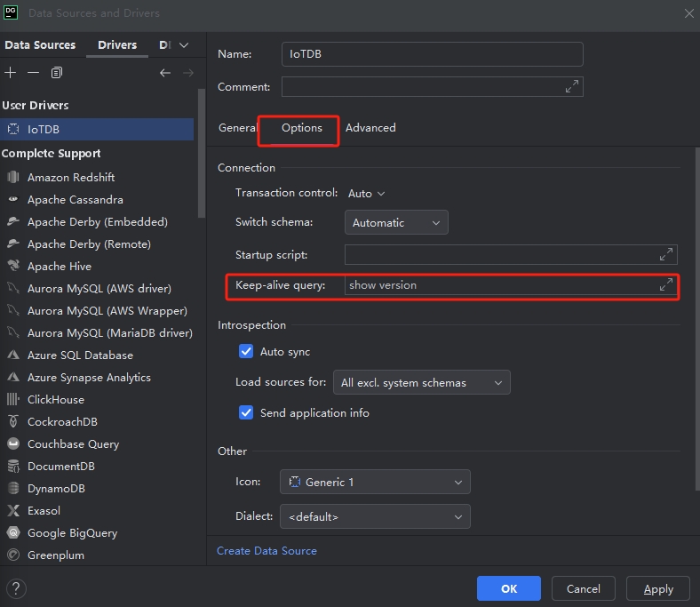Disable Send application info checkbox

pyautogui.click(x=247, y=413)
